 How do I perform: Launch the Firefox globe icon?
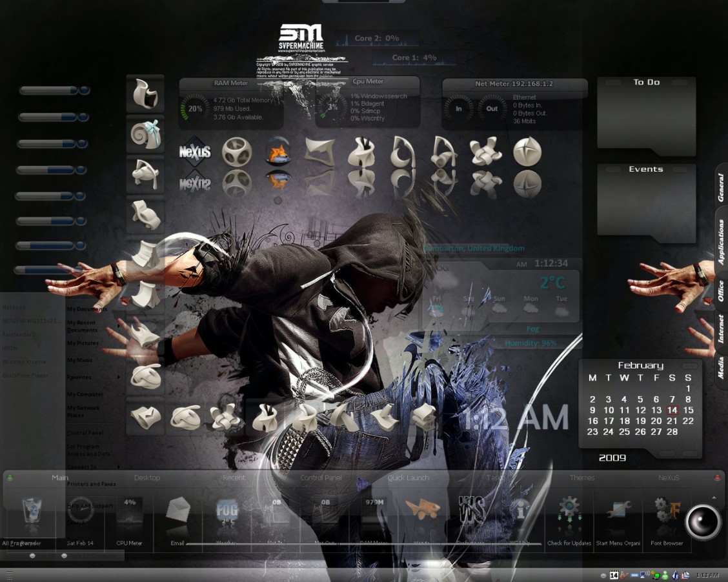(279, 151)
